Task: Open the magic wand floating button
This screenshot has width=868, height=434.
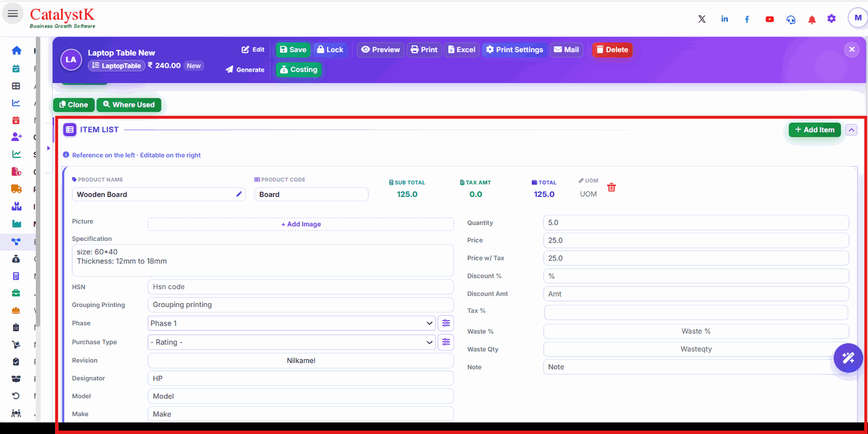Action: pyautogui.click(x=848, y=358)
